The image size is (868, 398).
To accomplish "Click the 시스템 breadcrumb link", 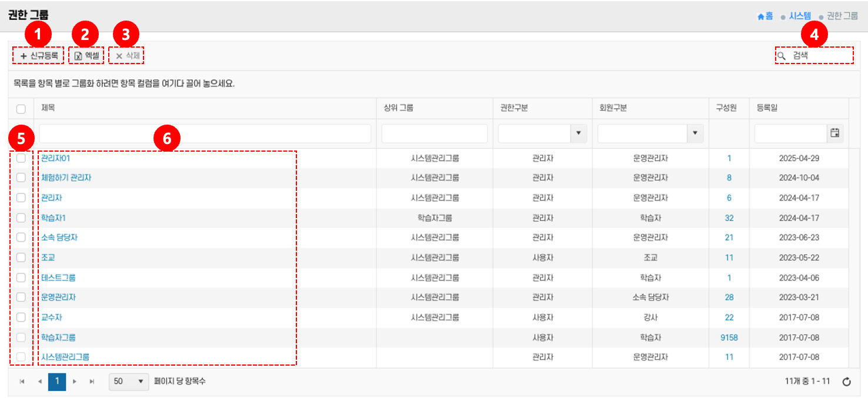I will 800,16.
